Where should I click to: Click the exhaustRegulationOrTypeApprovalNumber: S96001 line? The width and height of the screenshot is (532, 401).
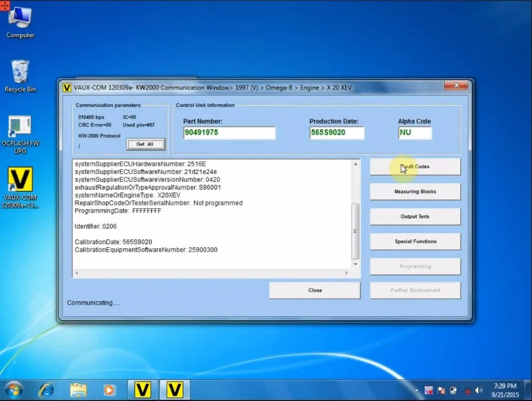pos(147,187)
